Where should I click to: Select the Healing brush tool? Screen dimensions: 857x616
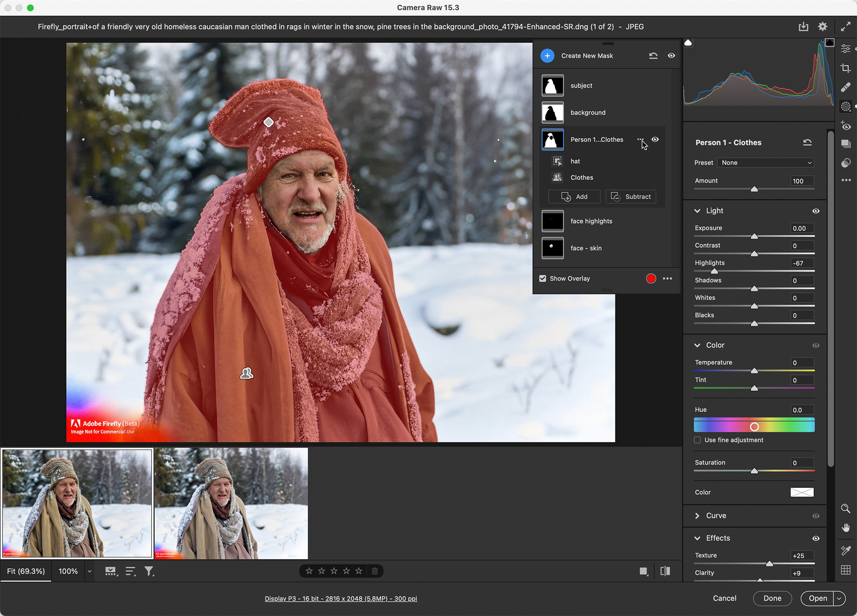click(845, 87)
